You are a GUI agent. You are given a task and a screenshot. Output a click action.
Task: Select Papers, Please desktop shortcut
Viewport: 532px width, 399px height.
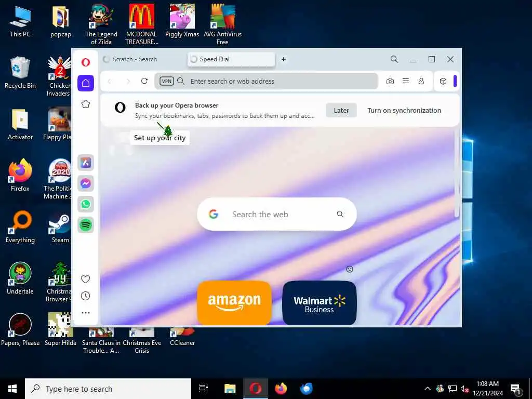pos(20,330)
